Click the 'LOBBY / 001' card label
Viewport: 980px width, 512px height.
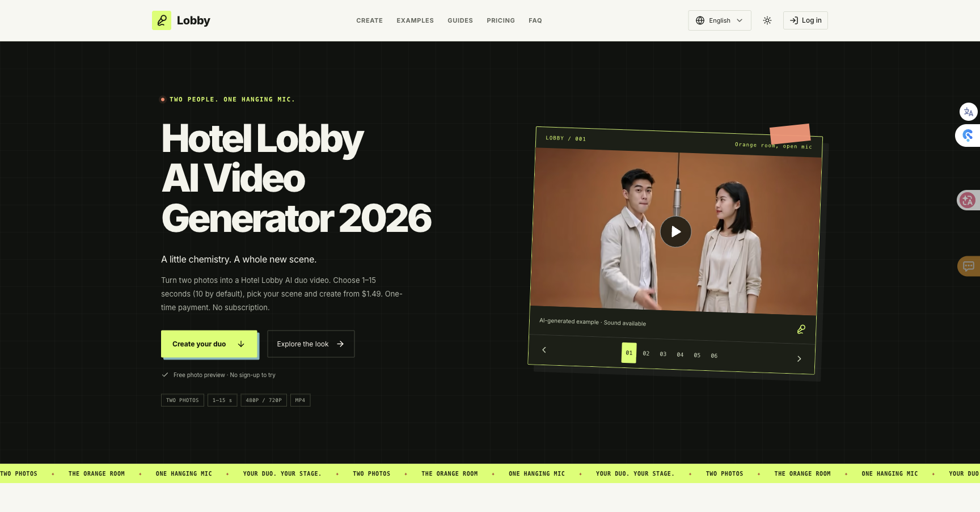(x=565, y=138)
